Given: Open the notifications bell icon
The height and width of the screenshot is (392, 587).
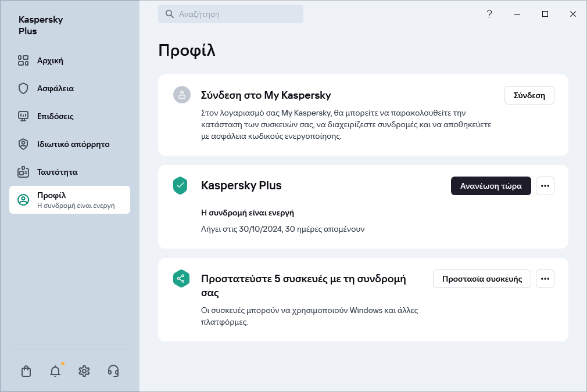Looking at the screenshot, I should click(55, 371).
